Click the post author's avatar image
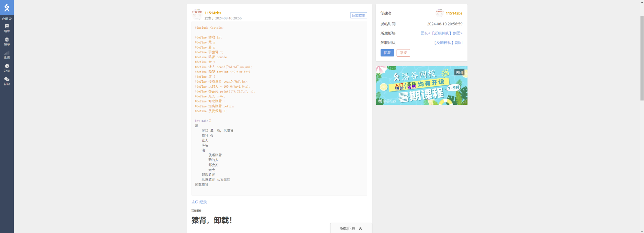 (197, 15)
